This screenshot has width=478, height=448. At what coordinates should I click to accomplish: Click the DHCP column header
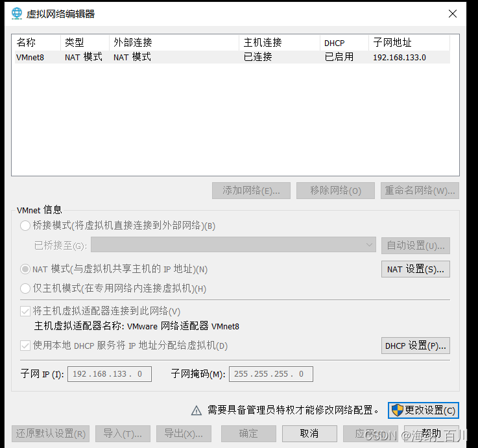click(x=344, y=42)
